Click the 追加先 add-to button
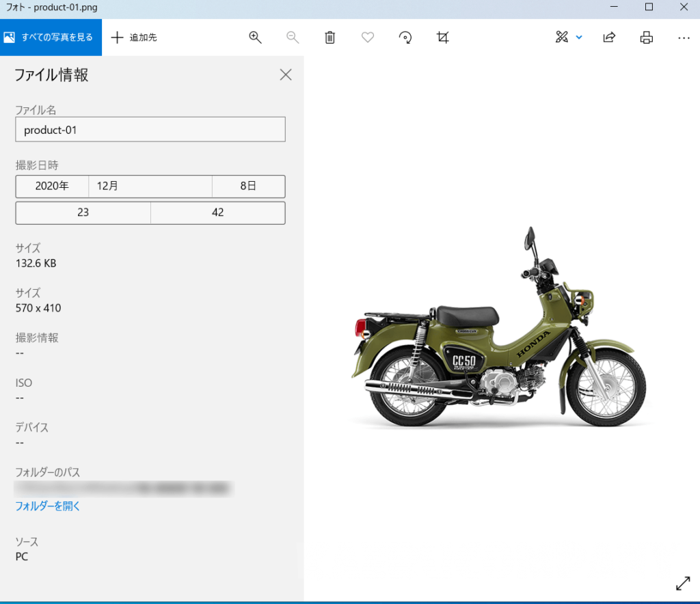This screenshot has height=604, width=700. (x=135, y=38)
